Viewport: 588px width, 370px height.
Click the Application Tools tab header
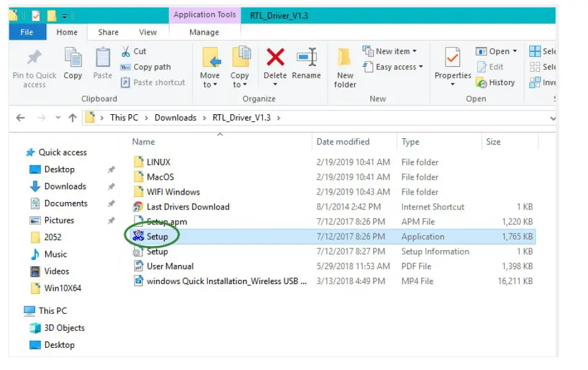205,15
